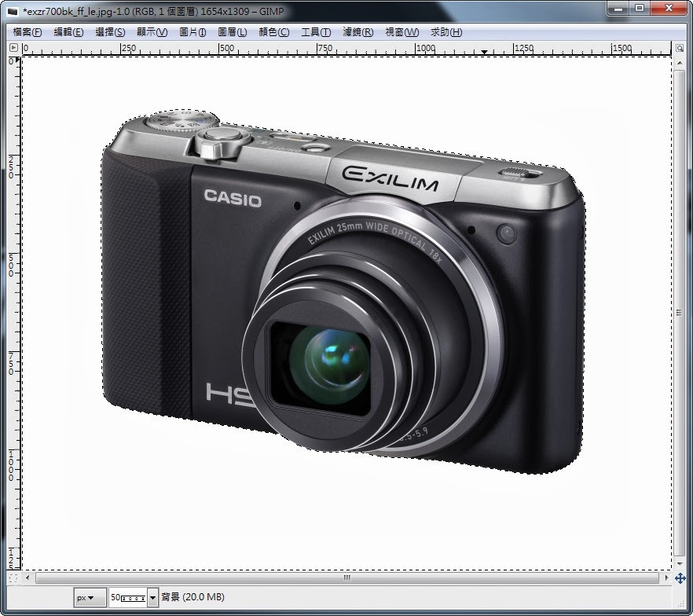Open the 顯示(V) view menu

tap(152, 32)
